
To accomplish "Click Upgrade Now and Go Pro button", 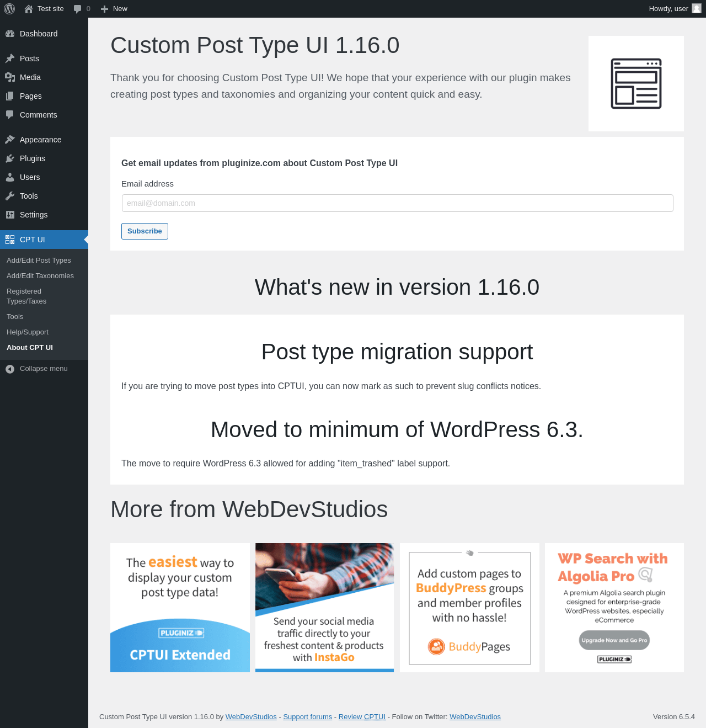I will 614,640.
